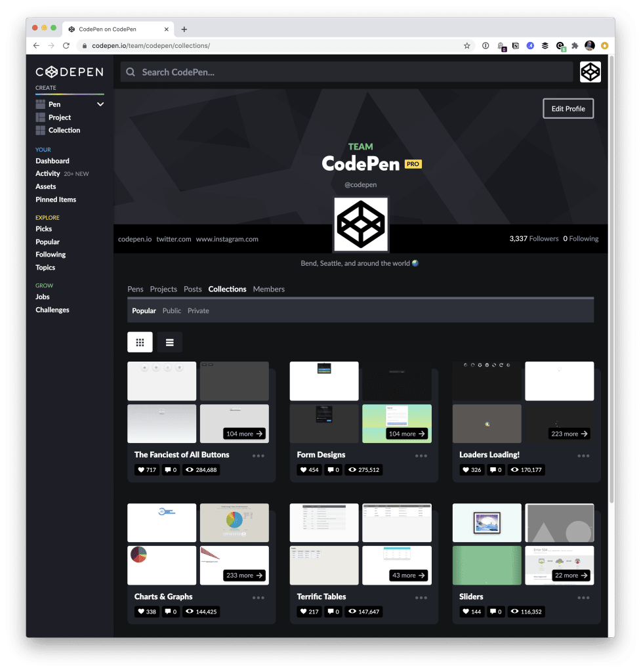The height and width of the screenshot is (672, 641).
Task: Go back in browser history
Action: click(x=36, y=45)
